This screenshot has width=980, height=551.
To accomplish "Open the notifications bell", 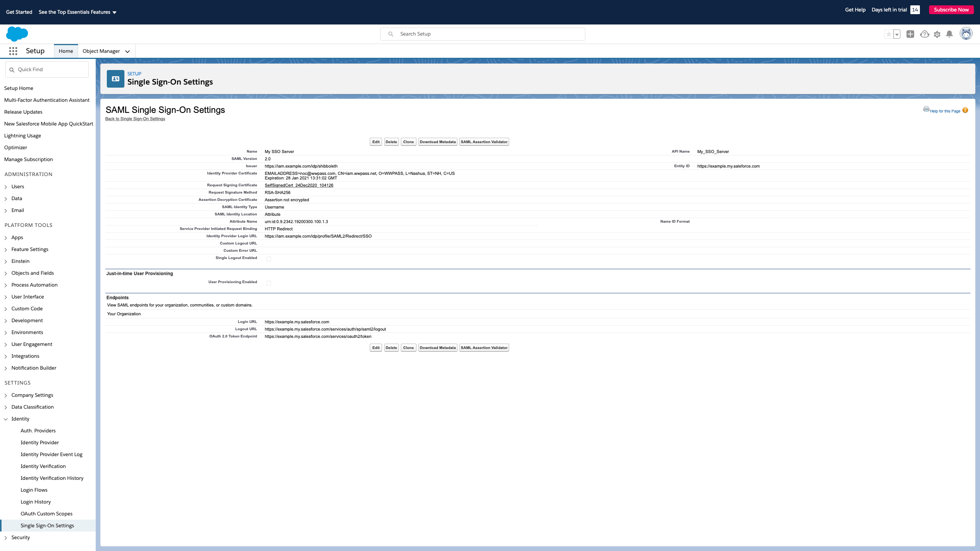I will (x=949, y=34).
